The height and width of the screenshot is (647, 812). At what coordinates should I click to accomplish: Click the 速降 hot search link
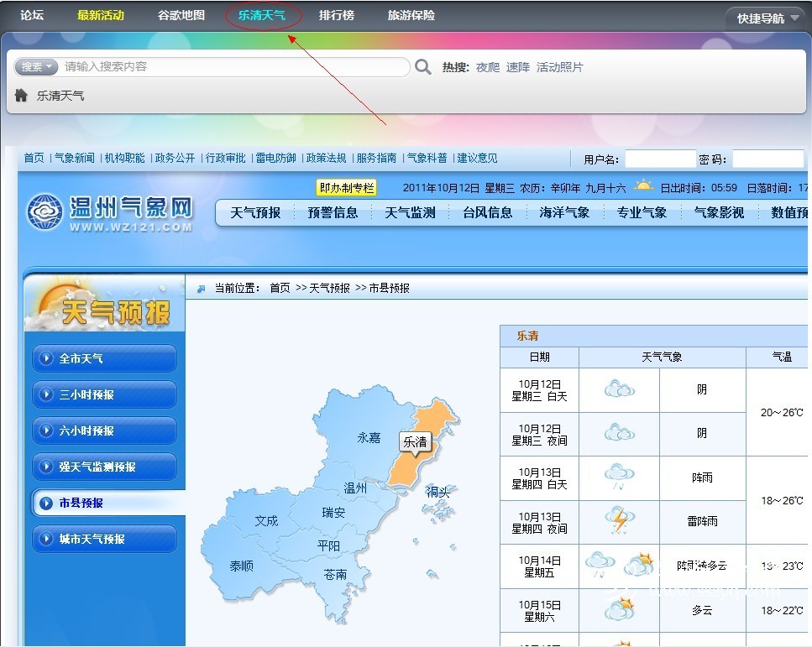point(517,67)
